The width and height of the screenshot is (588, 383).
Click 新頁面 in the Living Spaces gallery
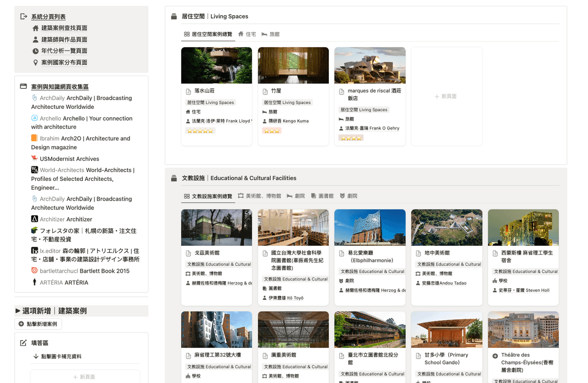(x=446, y=97)
